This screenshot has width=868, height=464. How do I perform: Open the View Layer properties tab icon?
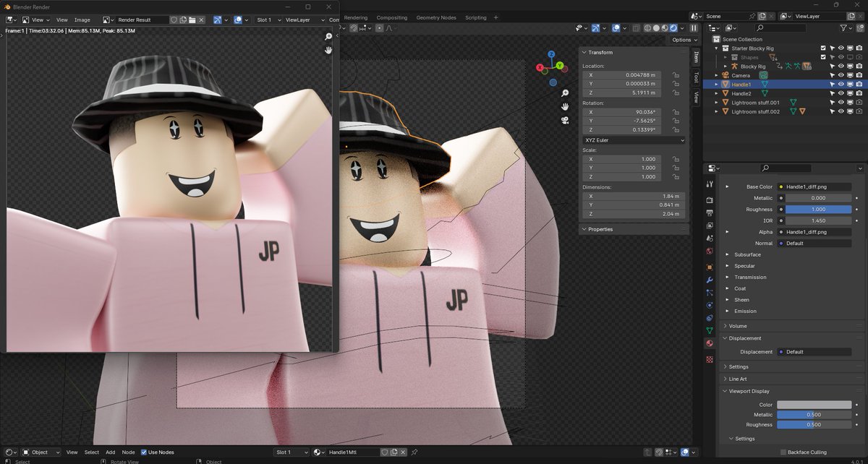tap(710, 225)
